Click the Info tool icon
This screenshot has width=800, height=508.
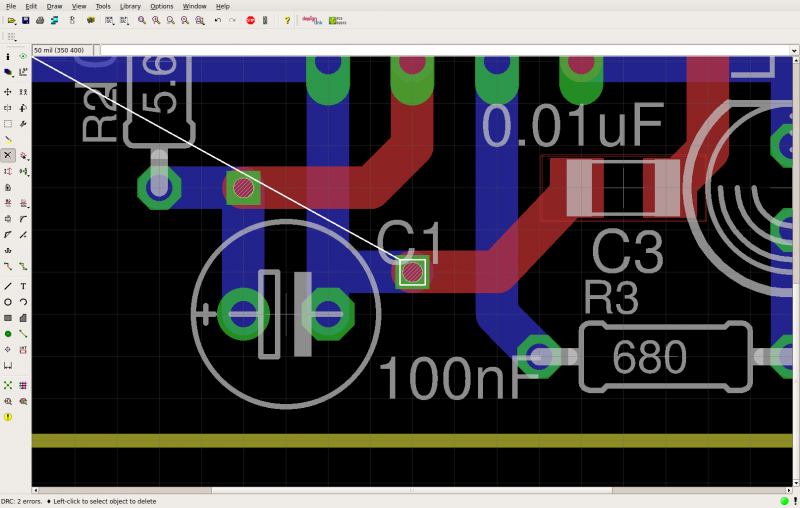click(x=8, y=57)
